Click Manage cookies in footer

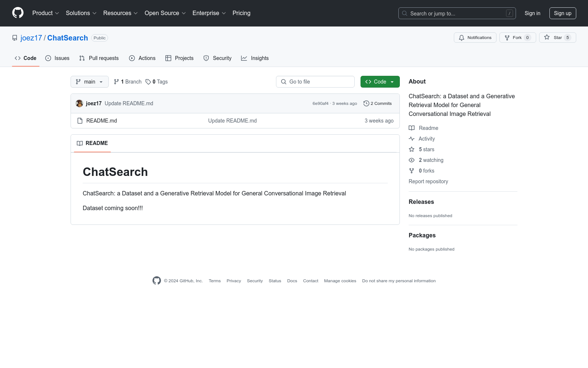[340, 281]
